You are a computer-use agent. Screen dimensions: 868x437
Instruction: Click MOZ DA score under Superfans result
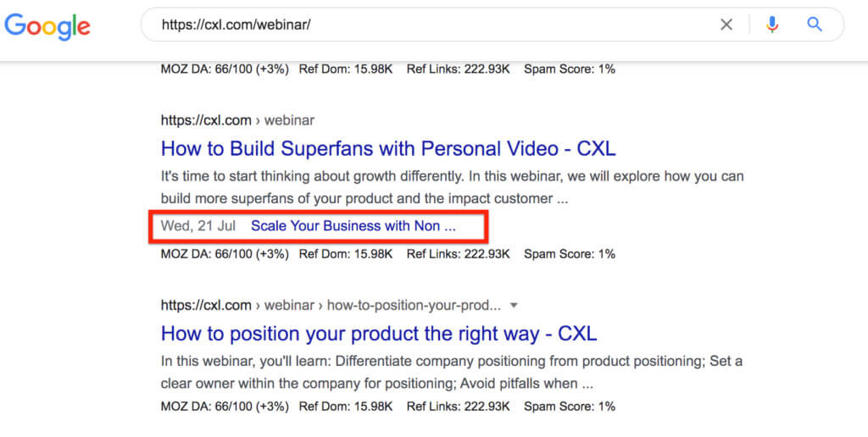click(224, 254)
